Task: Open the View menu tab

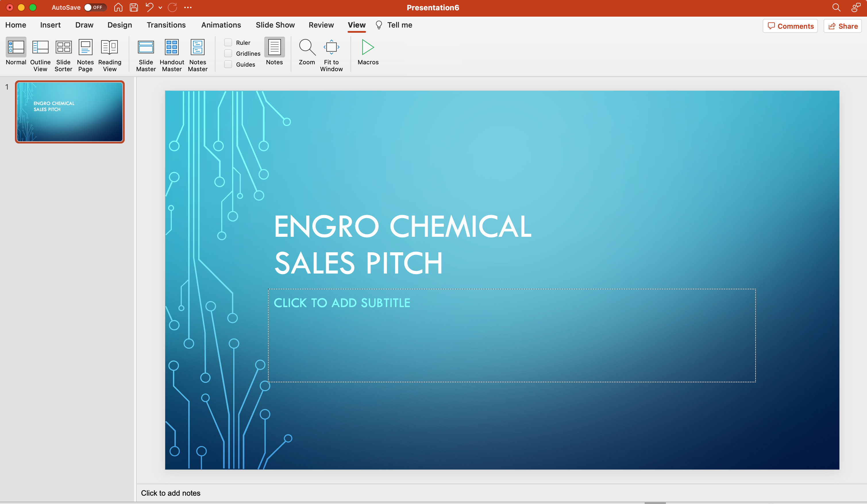Action: click(357, 25)
